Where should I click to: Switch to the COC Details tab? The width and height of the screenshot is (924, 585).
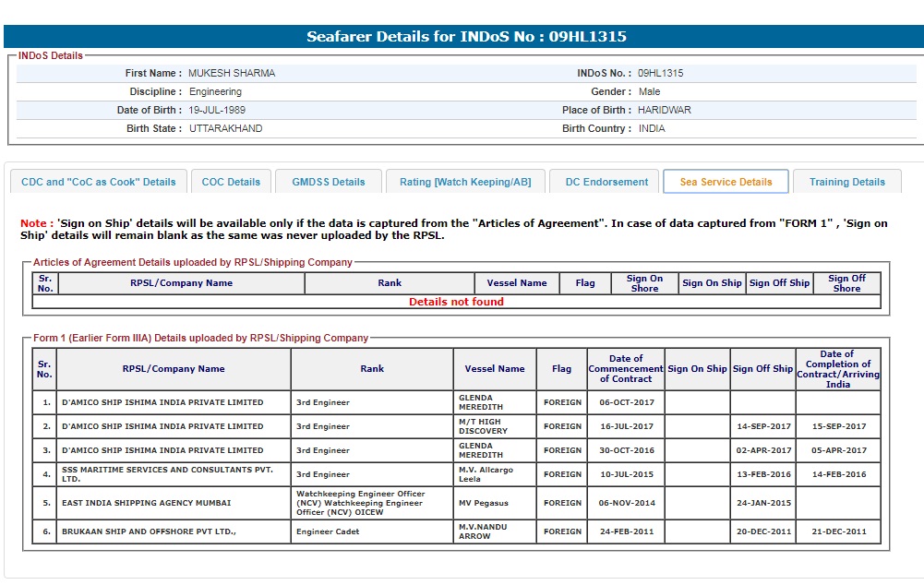(231, 182)
